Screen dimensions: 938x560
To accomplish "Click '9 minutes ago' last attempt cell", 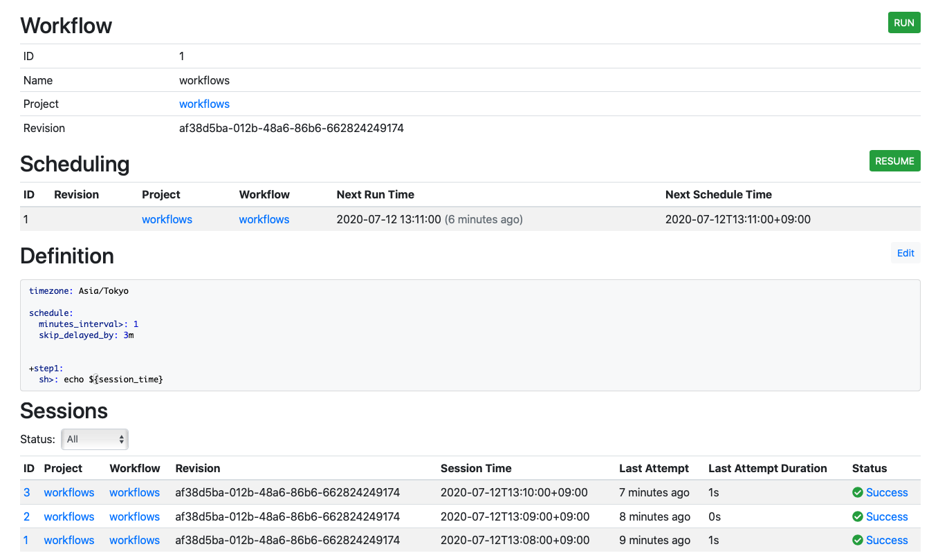I will pyautogui.click(x=654, y=540).
